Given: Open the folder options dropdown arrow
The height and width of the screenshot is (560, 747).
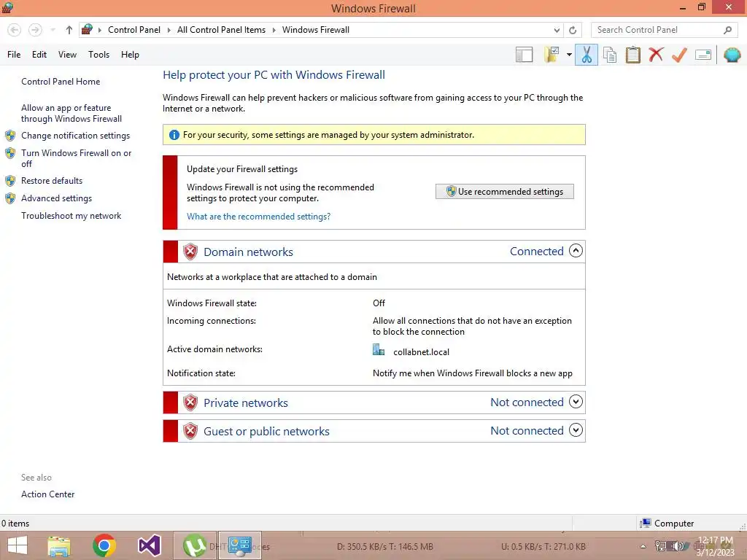Looking at the screenshot, I should (569, 55).
